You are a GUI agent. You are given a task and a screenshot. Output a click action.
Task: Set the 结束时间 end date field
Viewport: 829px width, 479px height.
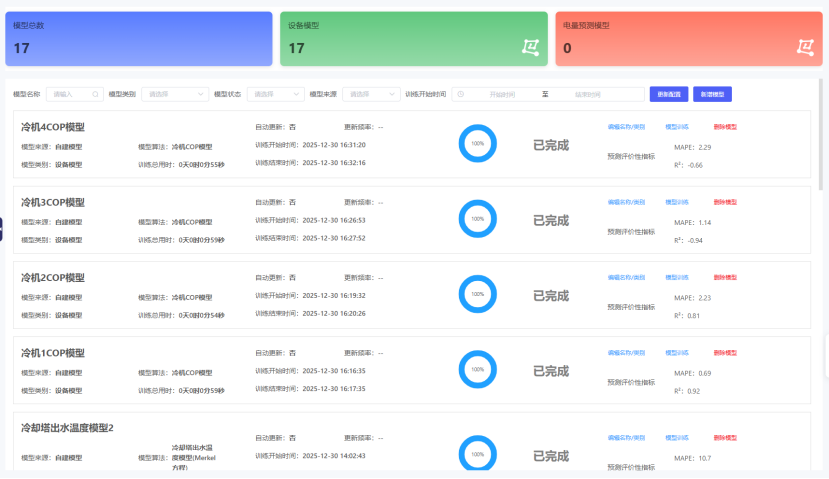[587, 95]
